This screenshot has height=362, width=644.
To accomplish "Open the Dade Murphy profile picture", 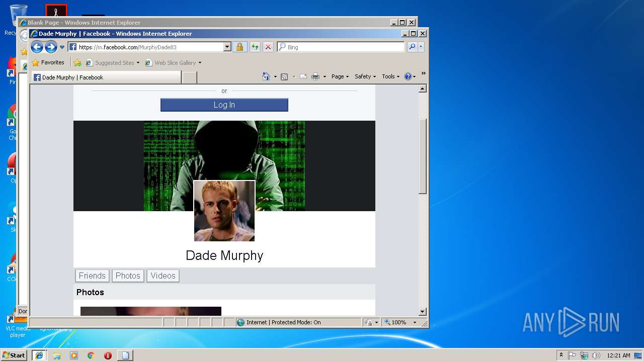I will click(x=224, y=211).
